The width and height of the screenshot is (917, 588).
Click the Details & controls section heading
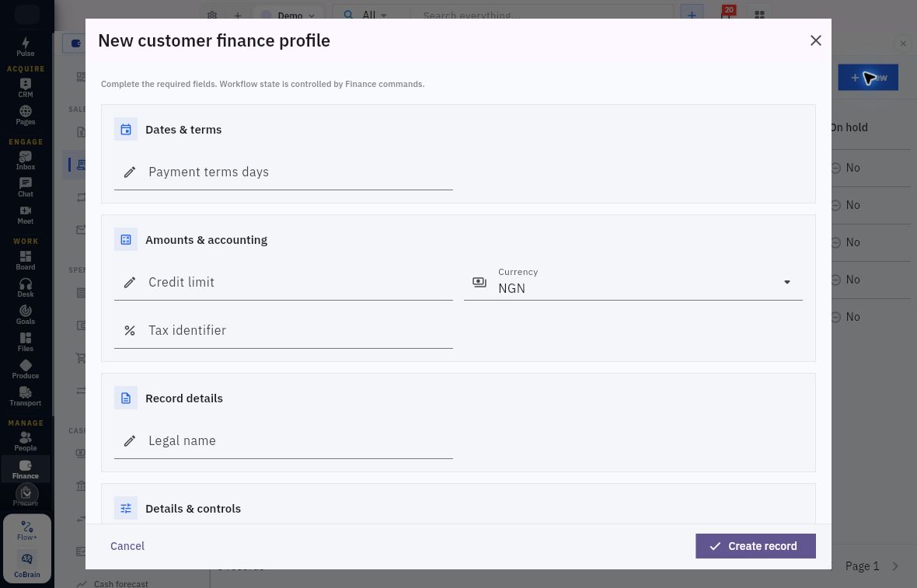tap(193, 509)
